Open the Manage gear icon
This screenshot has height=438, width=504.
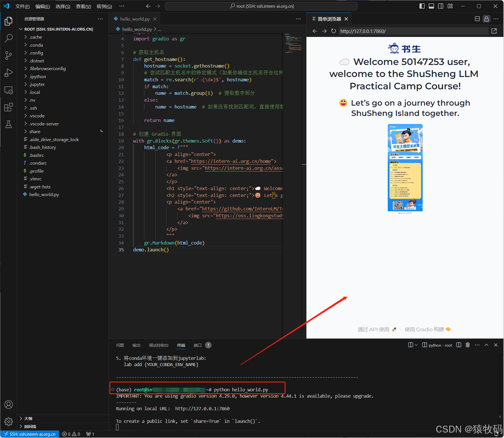(9, 421)
